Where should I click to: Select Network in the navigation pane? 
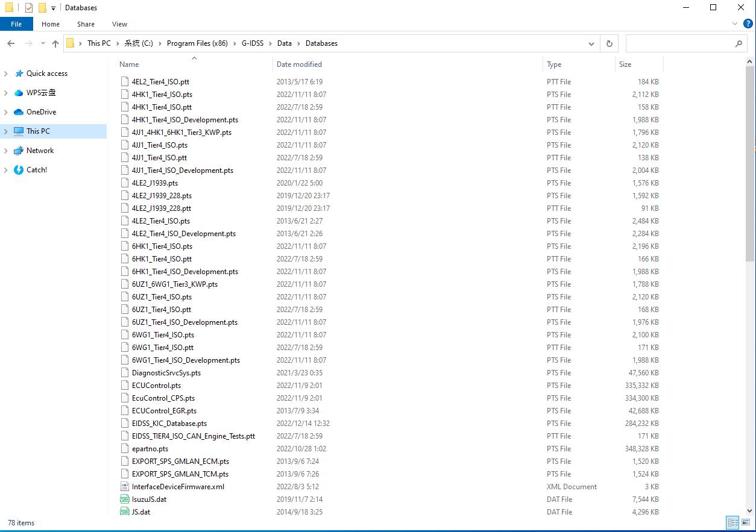pos(40,151)
